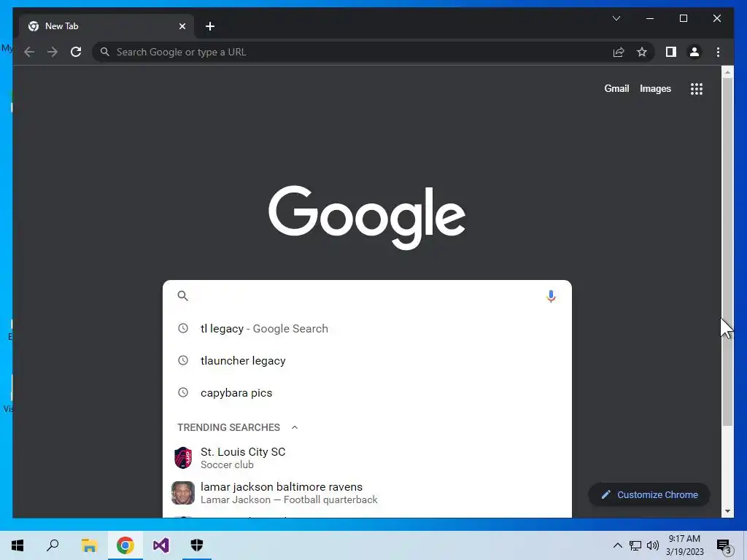Select the capybara pics suggestion
The image size is (747, 560).
coord(367,393)
